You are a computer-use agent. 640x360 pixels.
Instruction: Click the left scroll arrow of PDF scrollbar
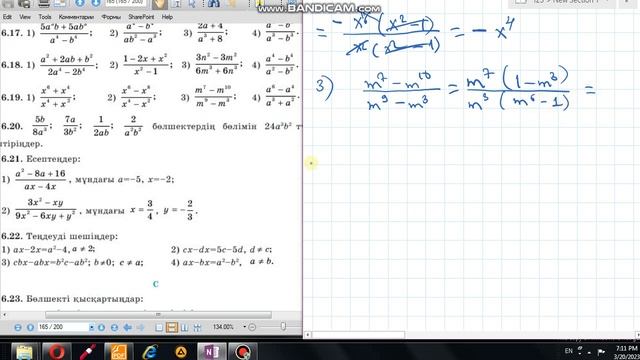point(4,315)
